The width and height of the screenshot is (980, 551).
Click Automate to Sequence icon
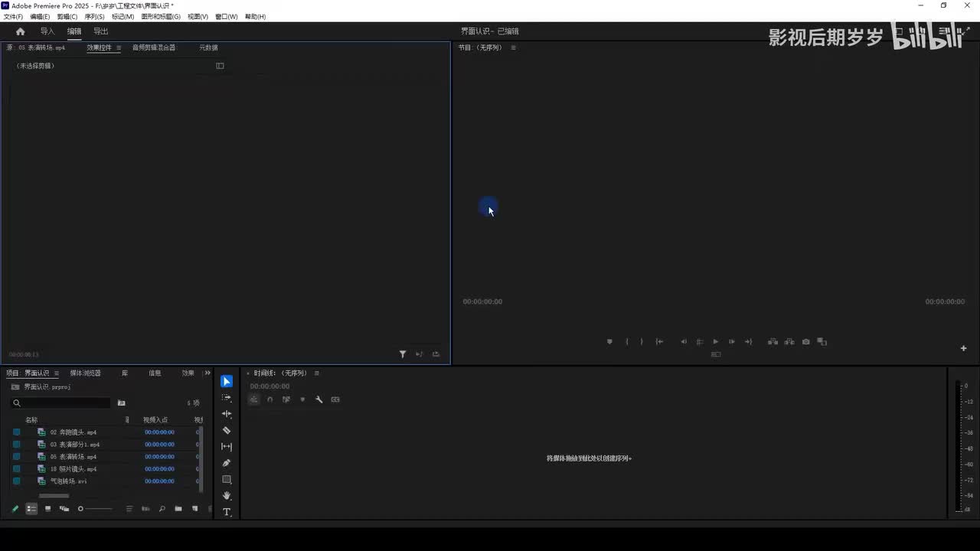(145, 509)
